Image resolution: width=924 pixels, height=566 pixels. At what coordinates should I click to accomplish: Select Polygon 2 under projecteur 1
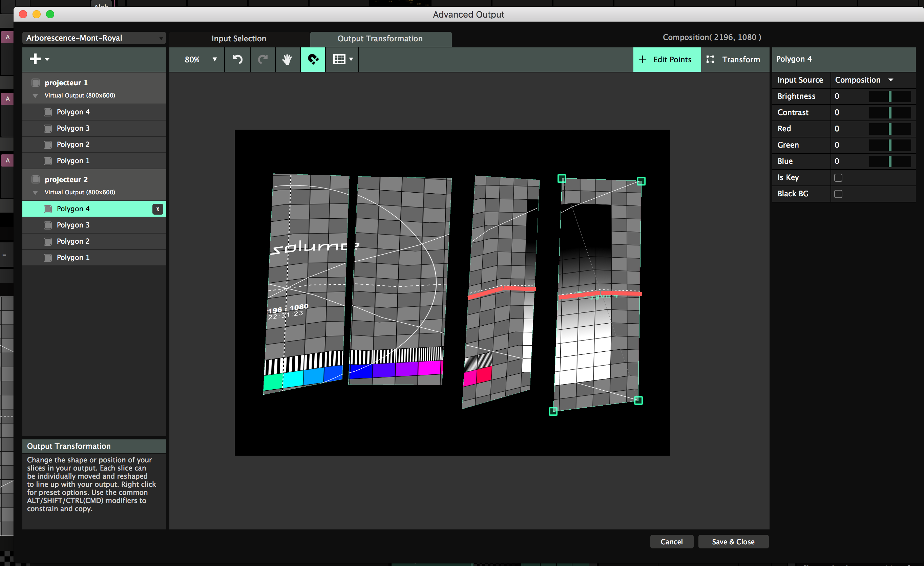tap(73, 144)
